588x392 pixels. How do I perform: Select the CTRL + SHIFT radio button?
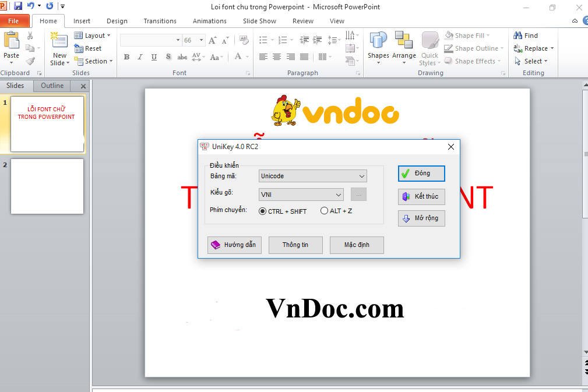click(x=262, y=211)
